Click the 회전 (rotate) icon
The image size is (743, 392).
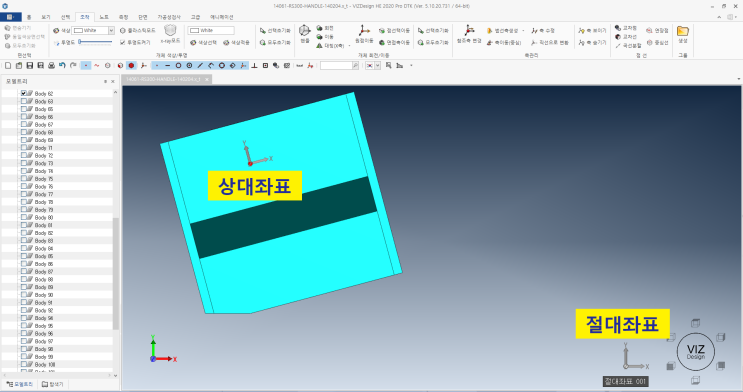[319, 28]
